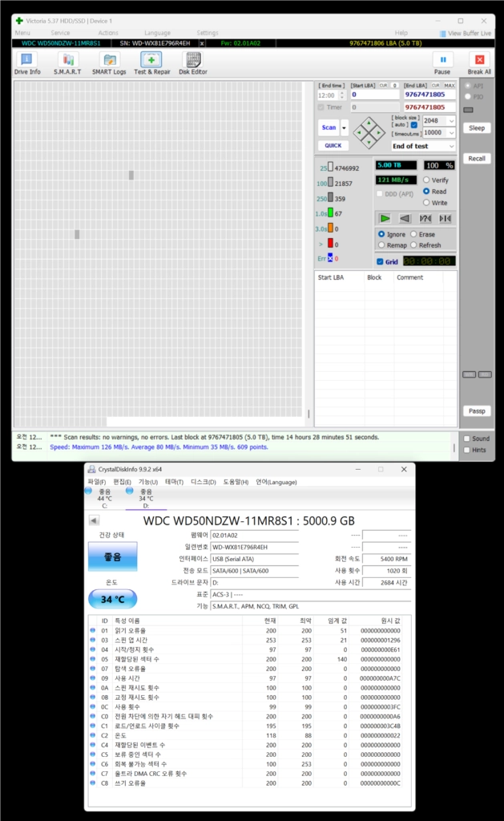Screen dimensions: 504x821
Task: Select the Write radio button
Action: click(x=426, y=203)
